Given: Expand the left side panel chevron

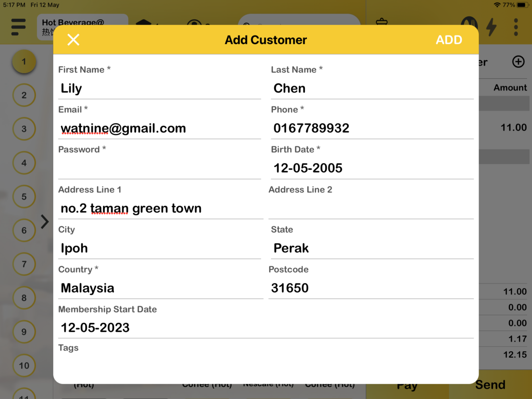Looking at the screenshot, I should click(x=44, y=222).
